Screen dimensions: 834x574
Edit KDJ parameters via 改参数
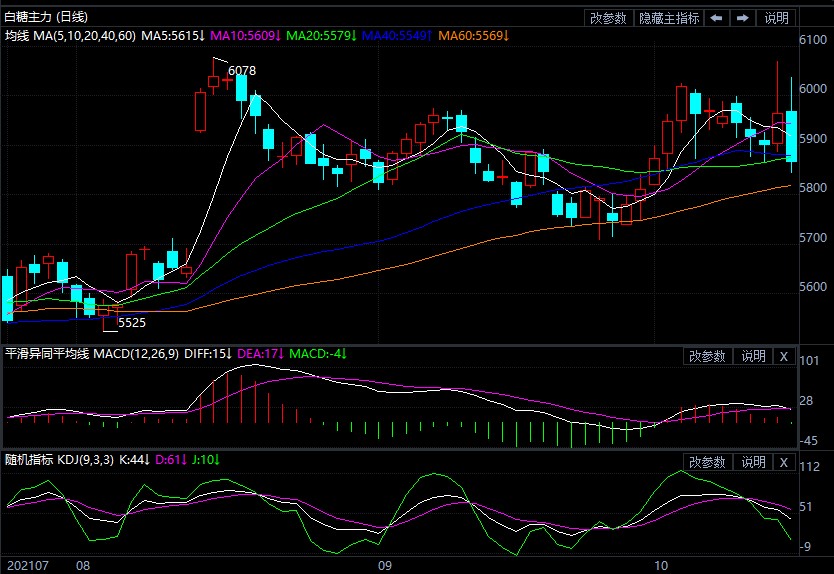pos(708,462)
